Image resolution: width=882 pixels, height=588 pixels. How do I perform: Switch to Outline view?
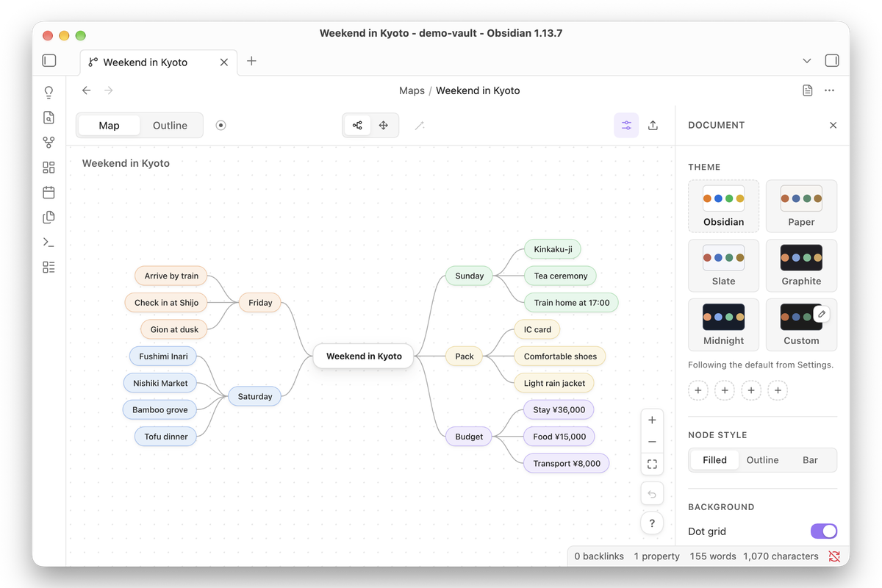point(170,126)
